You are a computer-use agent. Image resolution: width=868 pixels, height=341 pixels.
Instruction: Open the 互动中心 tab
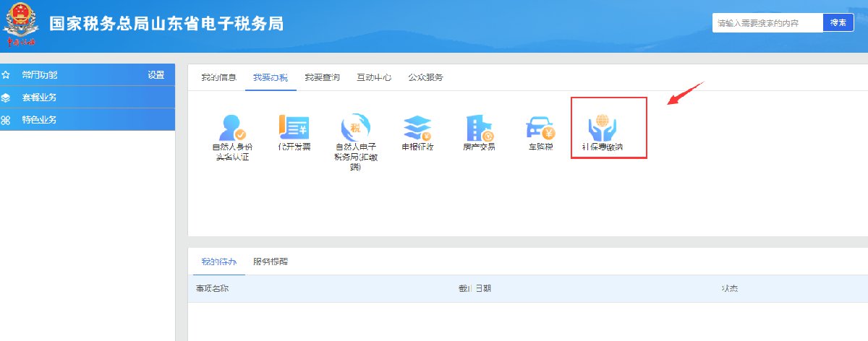click(374, 77)
